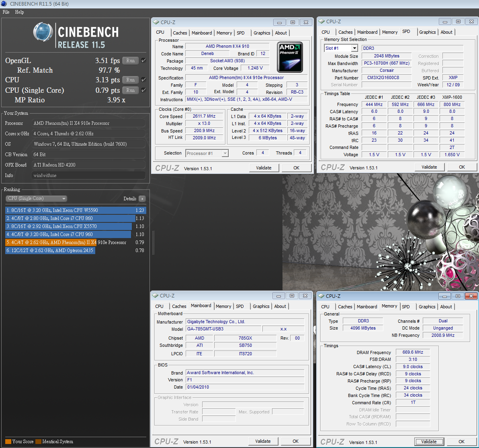Select Caches tab in Memory window
Screen dimensions: 479x448
coord(345,307)
